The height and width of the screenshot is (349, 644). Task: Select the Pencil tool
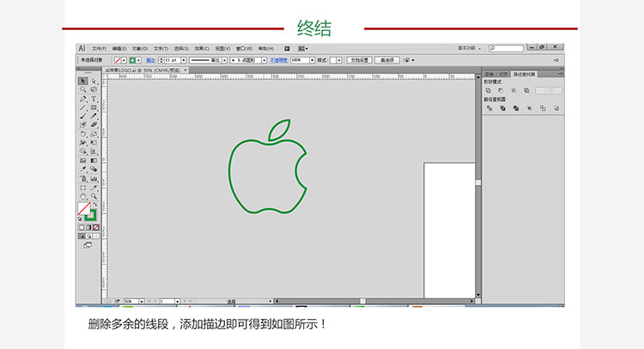point(94,116)
